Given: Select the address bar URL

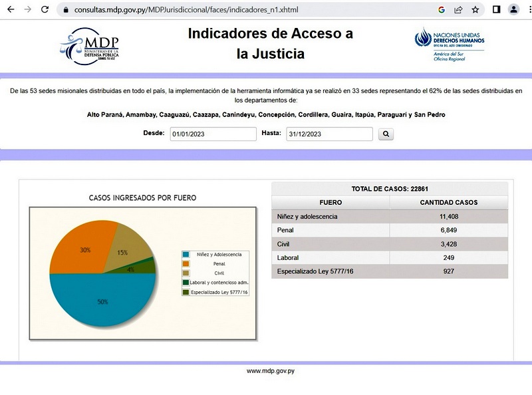Looking at the screenshot, I should [186, 10].
